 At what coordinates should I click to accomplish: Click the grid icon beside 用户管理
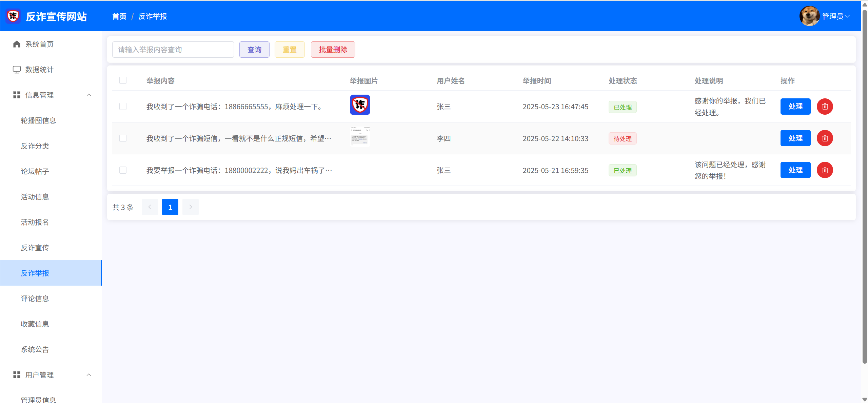point(17,375)
